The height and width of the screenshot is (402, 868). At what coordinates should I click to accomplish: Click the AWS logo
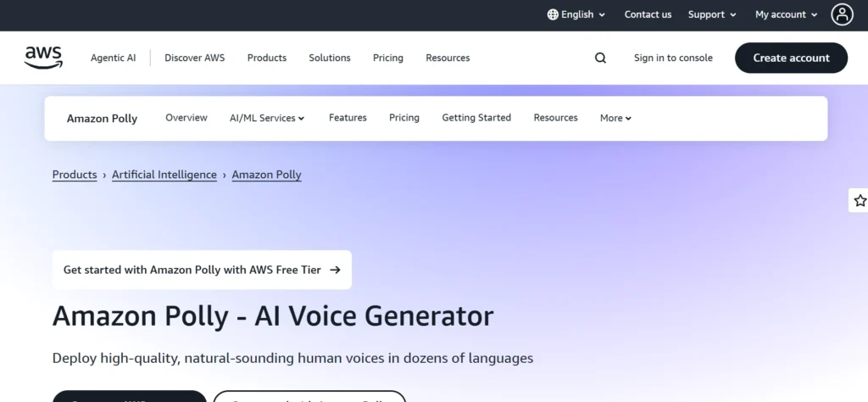pyautogui.click(x=44, y=58)
